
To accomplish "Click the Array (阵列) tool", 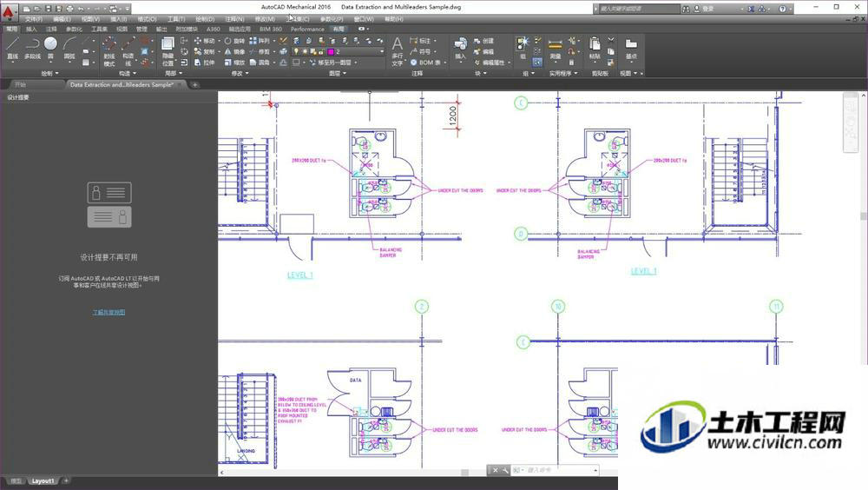I will pyautogui.click(x=260, y=41).
